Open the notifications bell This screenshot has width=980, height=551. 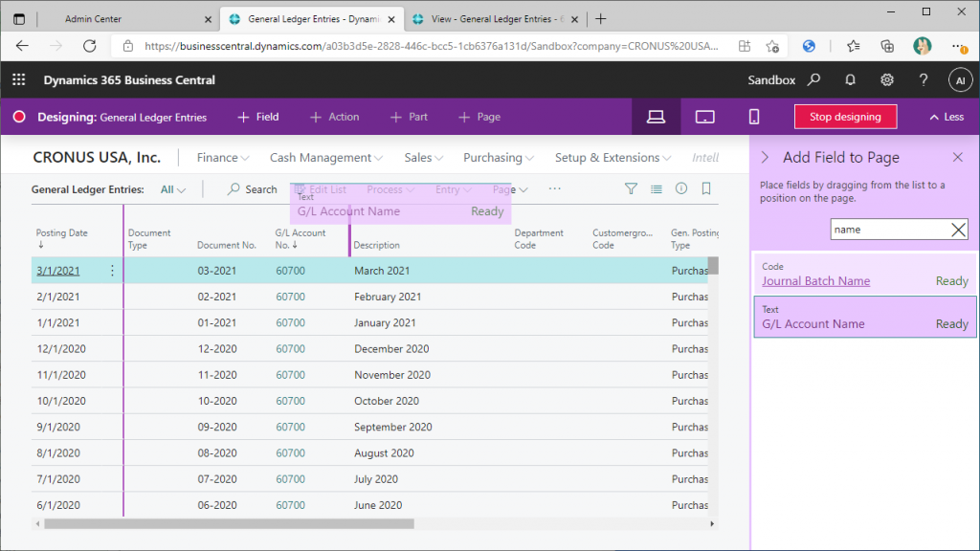(850, 80)
